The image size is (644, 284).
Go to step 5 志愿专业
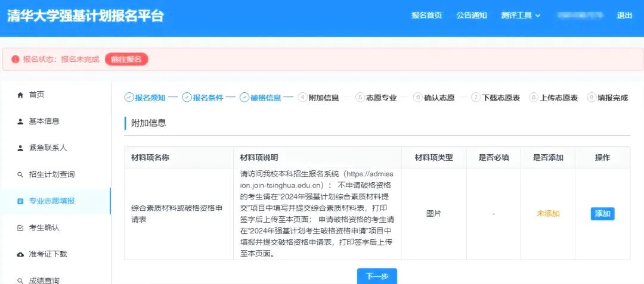pyautogui.click(x=376, y=98)
